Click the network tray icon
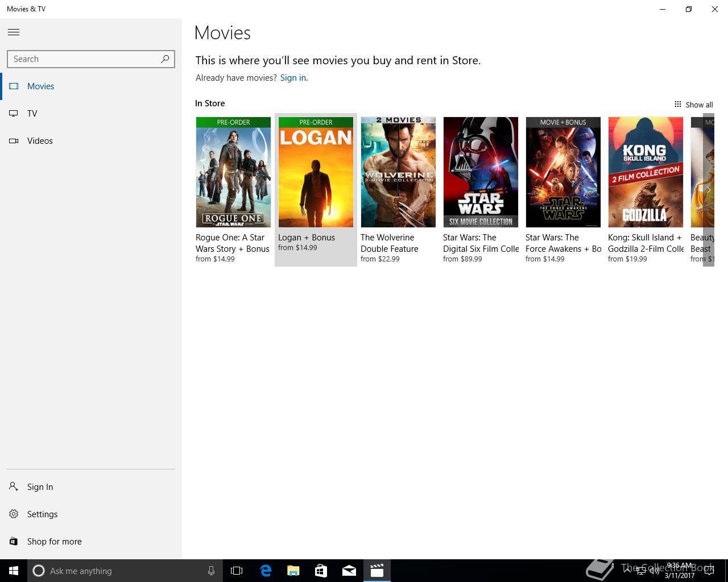This screenshot has width=728, height=582. 640,571
